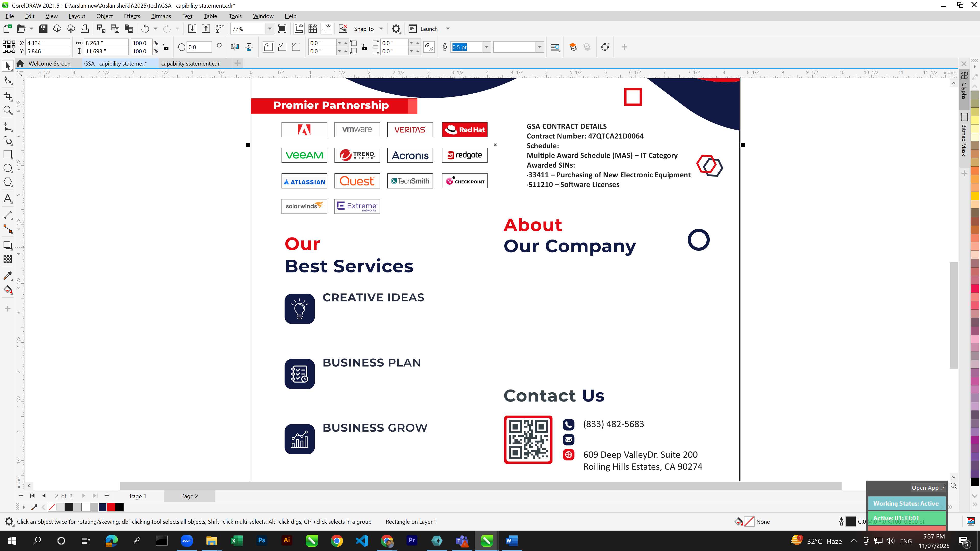Toggle show grid button
This screenshot has height=551, width=980.
click(313, 29)
